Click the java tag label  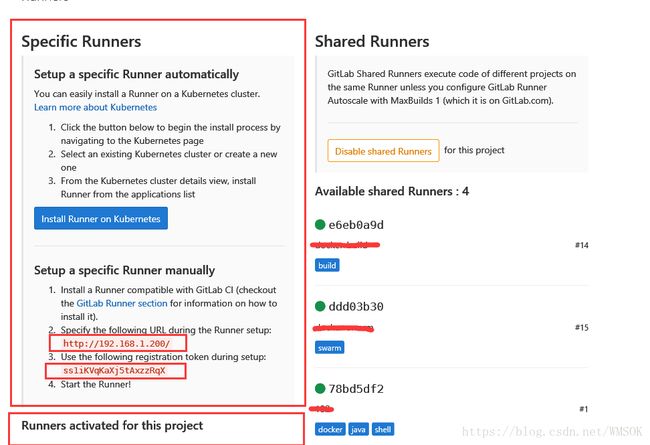358,429
